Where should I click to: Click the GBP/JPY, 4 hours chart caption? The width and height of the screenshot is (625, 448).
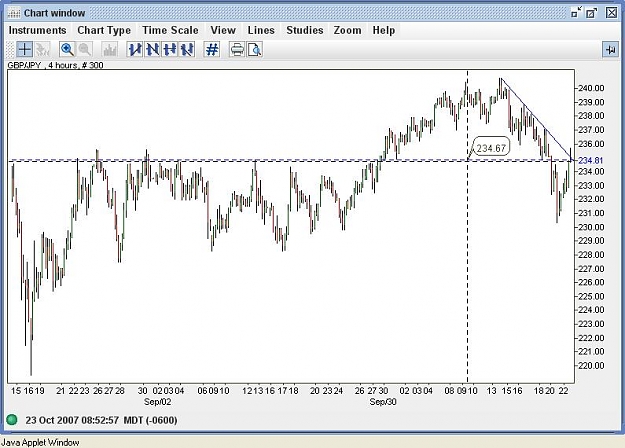(55, 65)
